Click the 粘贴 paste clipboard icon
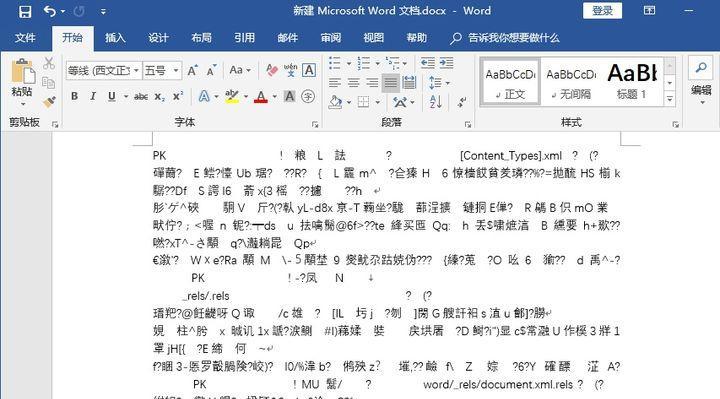Viewport: 720px width, 399px height. (22, 72)
